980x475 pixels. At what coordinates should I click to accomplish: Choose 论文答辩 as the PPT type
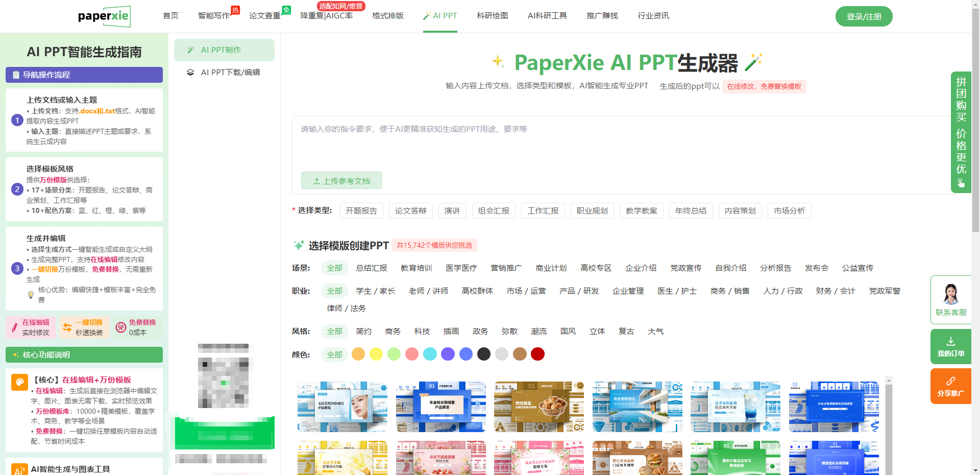(x=410, y=211)
